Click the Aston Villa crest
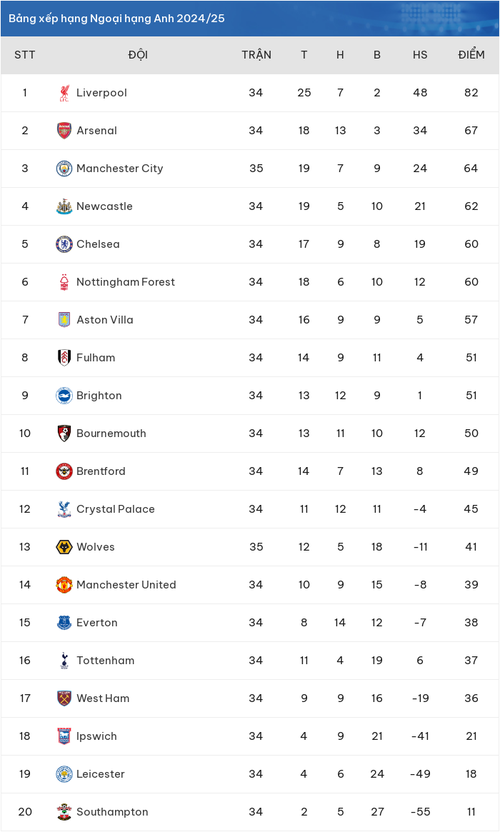Image resolution: width=500 pixels, height=832 pixels. point(64,320)
